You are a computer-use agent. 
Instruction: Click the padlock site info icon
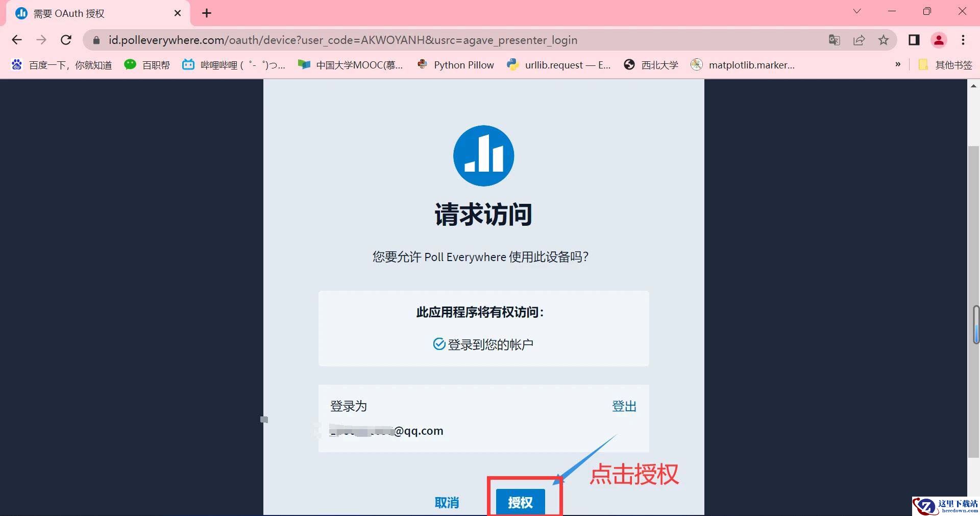click(96, 40)
